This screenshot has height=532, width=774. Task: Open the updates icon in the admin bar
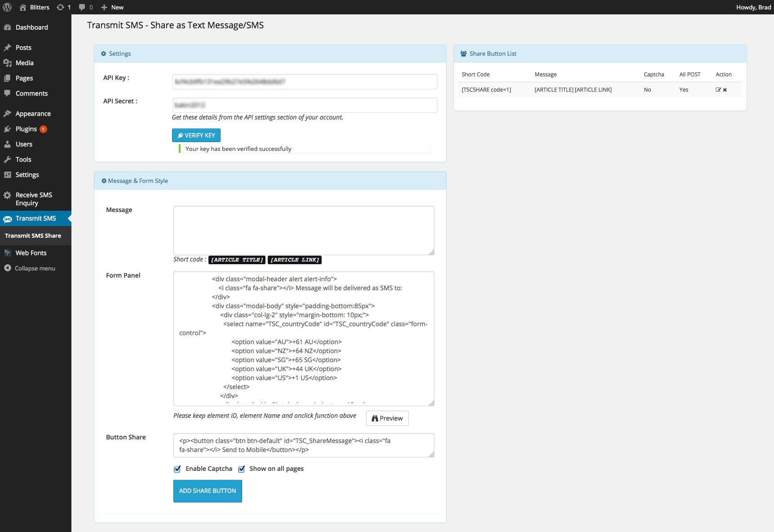click(x=63, y=7)
